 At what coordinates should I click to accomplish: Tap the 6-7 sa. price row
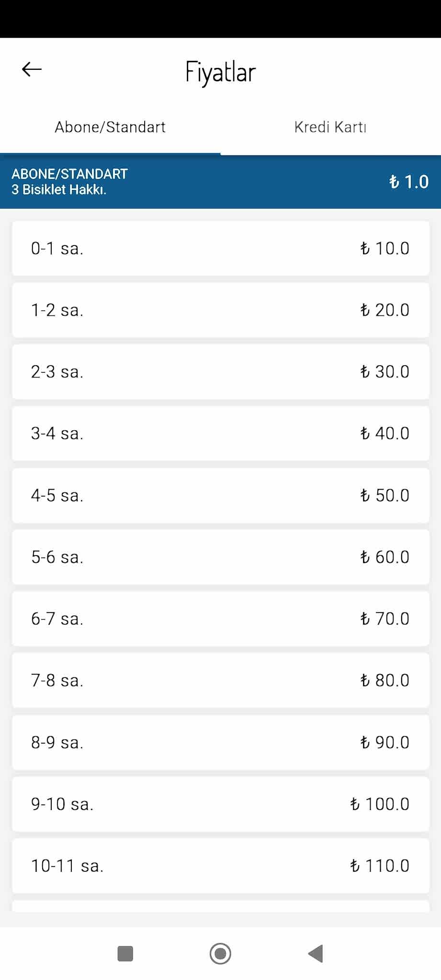point(220,619)
